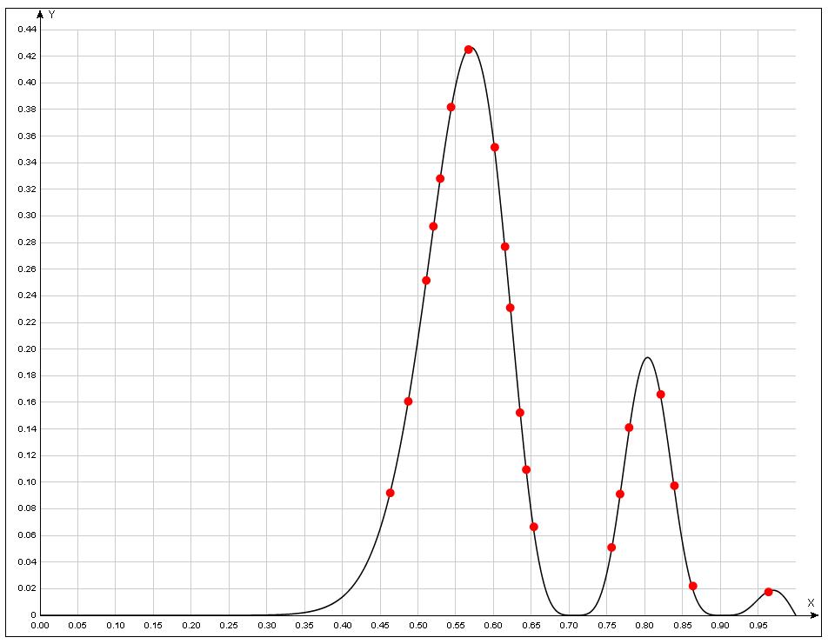Image resolution: width=828 pixels, height=644 pixels.
Task: Click the red point at y≈0.02 near x=0.86
Action: tap(693, 586)
